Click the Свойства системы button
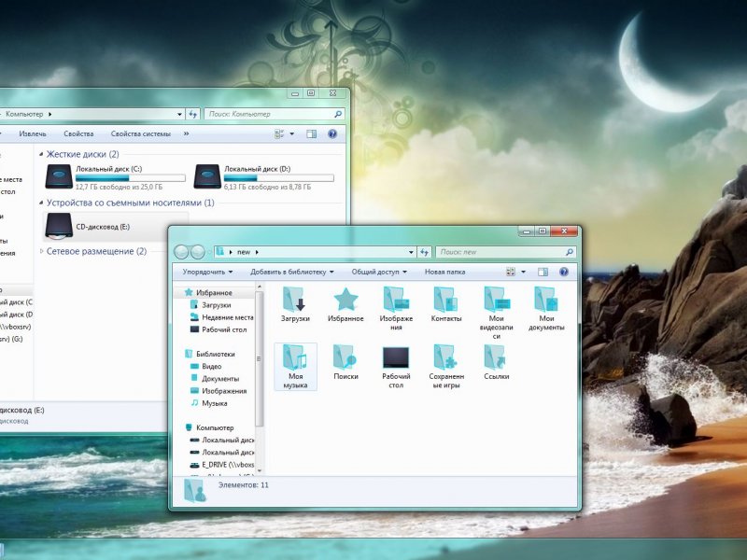Screen dimensions: 747x560 coord(141,133)
